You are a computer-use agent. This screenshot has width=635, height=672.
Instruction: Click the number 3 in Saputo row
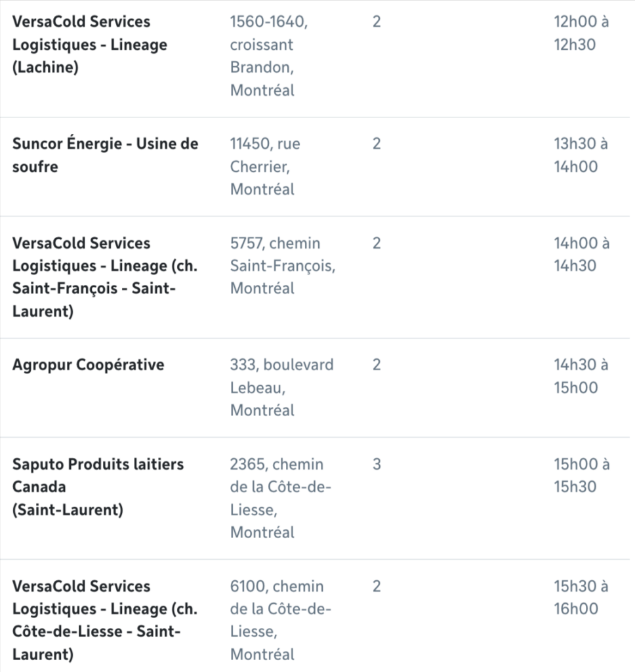click(x=377, y=464)
